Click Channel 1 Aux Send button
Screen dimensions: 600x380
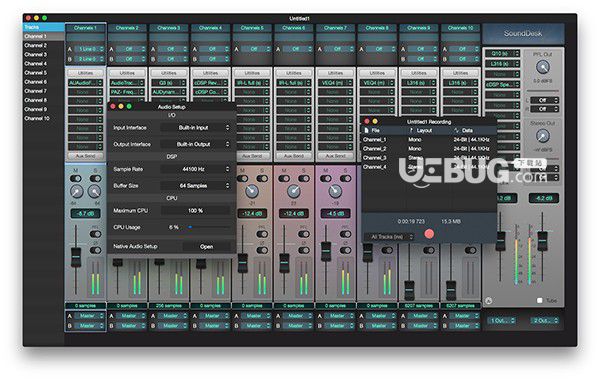[x=85, y=156]
